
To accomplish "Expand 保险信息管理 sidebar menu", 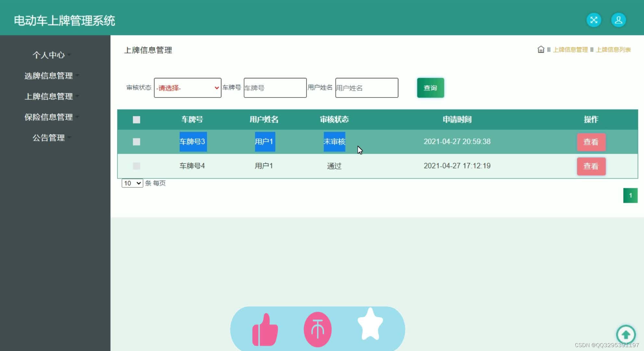I will [x=51, y=117].
